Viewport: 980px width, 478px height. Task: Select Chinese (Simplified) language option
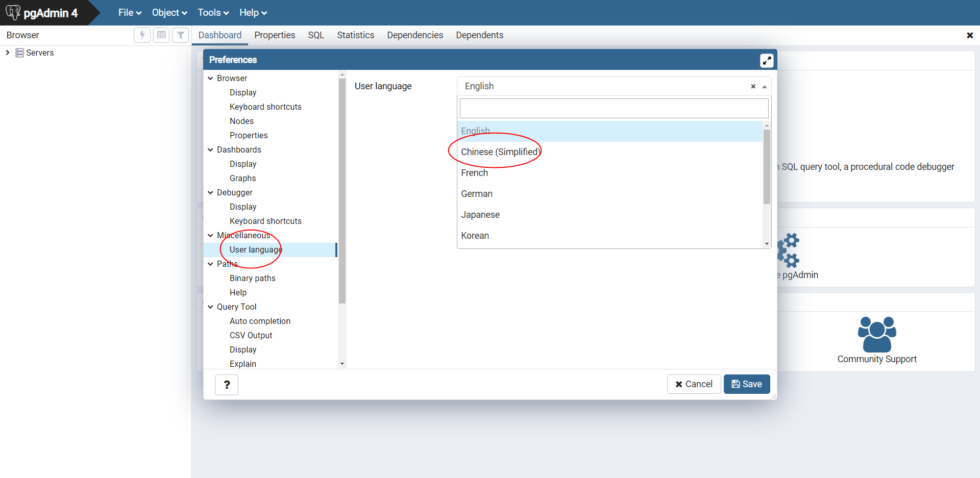(x=609, y=152)
